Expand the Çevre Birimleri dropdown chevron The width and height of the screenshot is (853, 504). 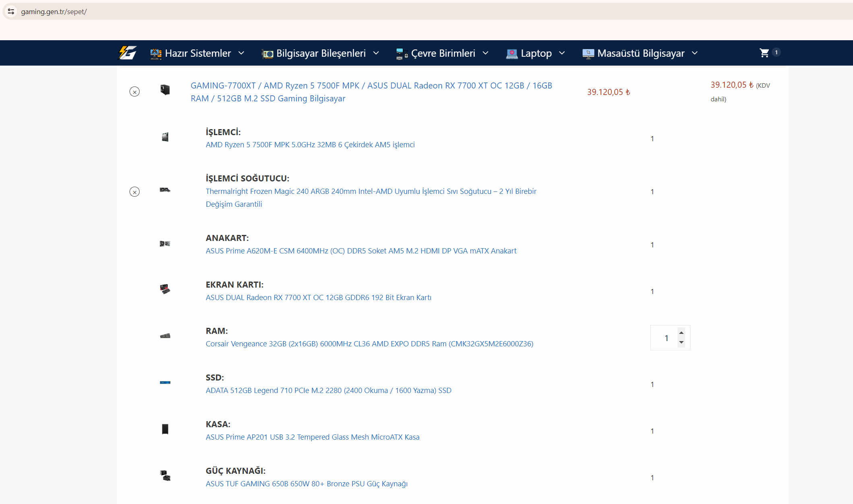(x=486, y=53)
